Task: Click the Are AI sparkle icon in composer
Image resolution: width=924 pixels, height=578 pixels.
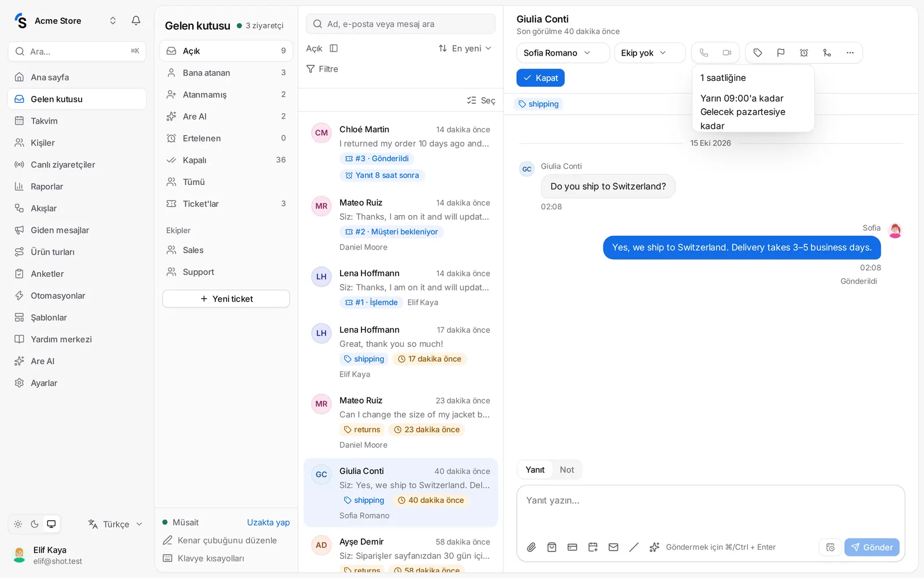Action: click(x=654, y=547)
